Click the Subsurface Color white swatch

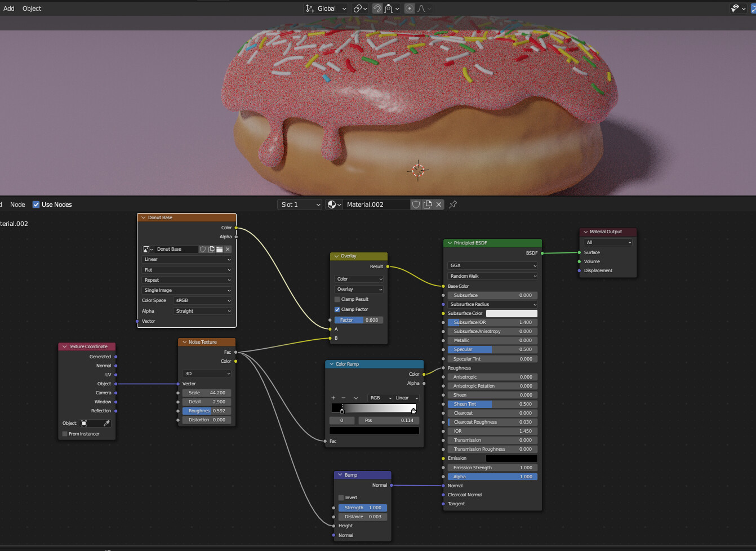pyautogui.click(x=512, y=313)
